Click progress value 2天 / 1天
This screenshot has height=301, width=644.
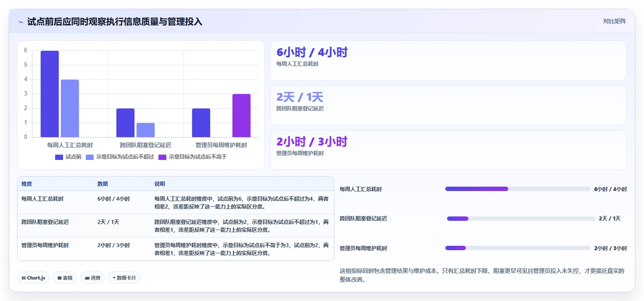coord(610,219)
